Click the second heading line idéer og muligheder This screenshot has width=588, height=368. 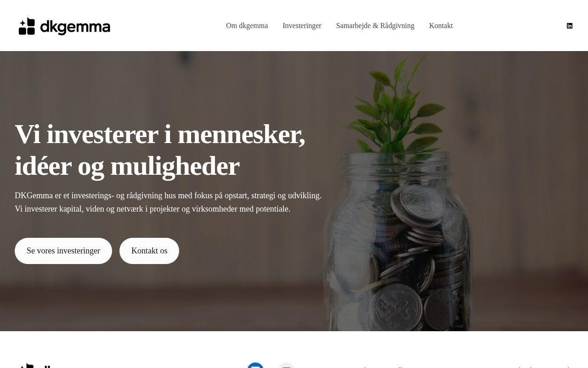[127, 166]
